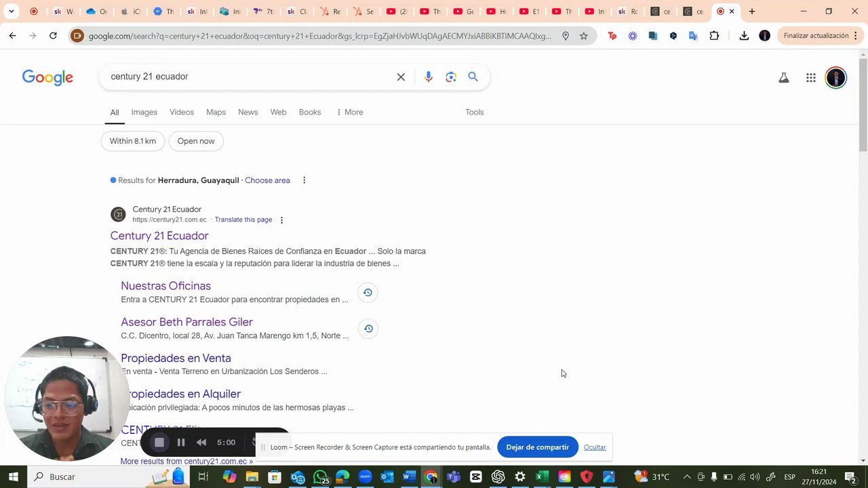This screenshot has width=868, height=488.
Task: Switch to the Videos tab
Action: 182,113
